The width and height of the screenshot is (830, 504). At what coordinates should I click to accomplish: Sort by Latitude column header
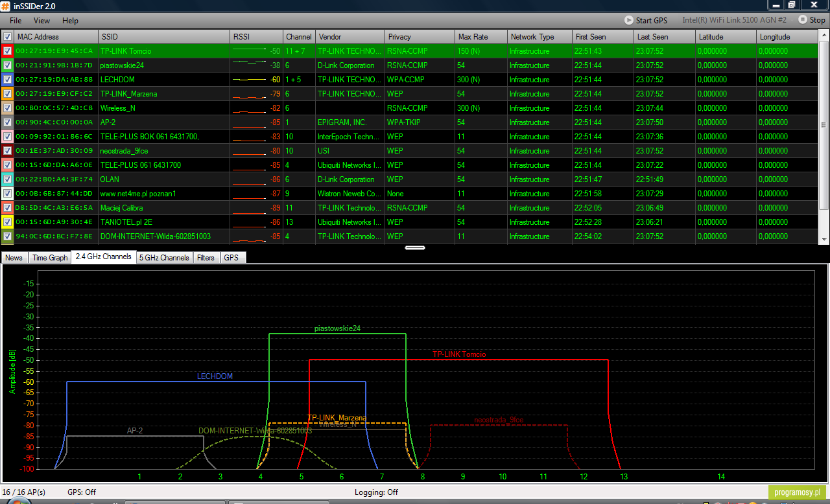pos(726,37)
